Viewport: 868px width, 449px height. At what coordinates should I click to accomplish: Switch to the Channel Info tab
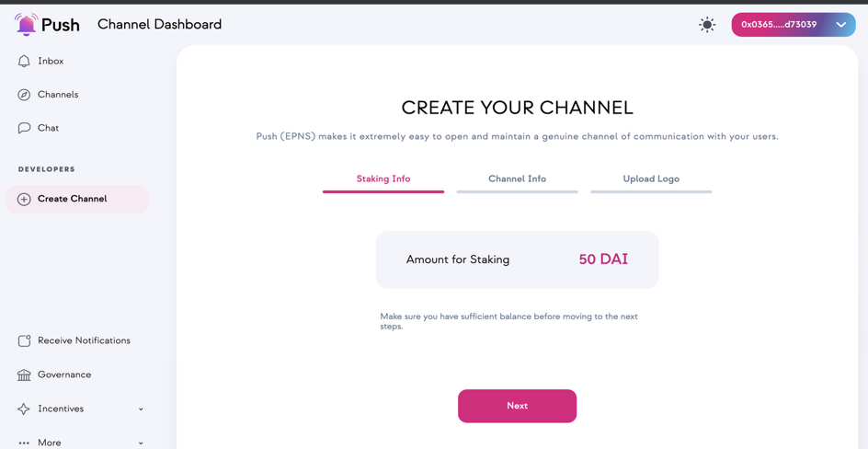tap(517, 178)
